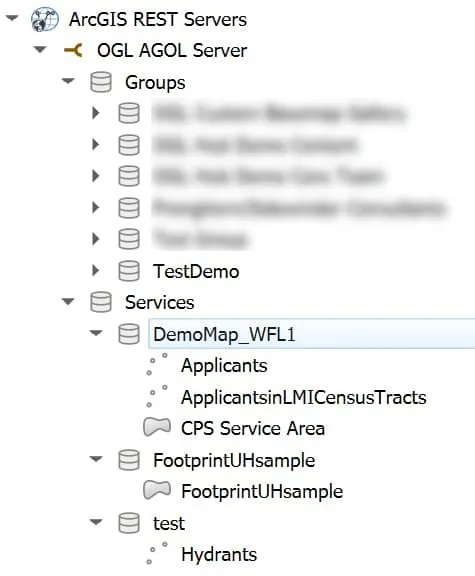Click the point icon beside Hydrants

tap(157, 553)
